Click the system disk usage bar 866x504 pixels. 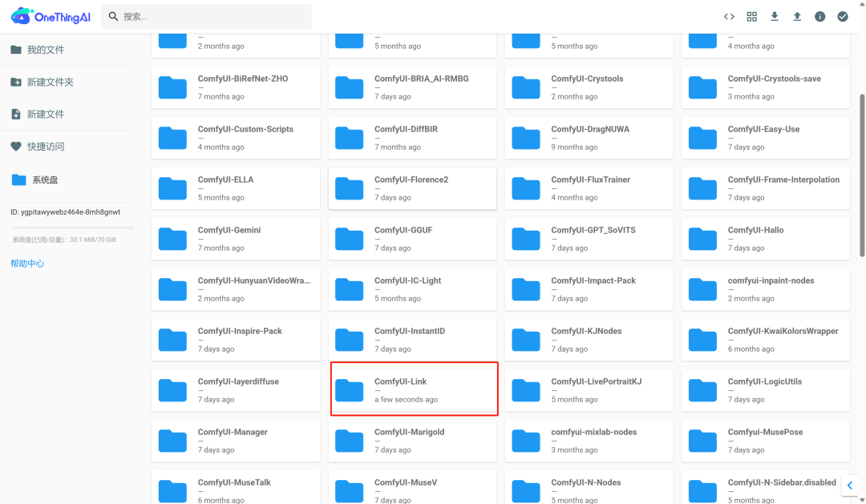pyautogui.click(x=73, y=228)
